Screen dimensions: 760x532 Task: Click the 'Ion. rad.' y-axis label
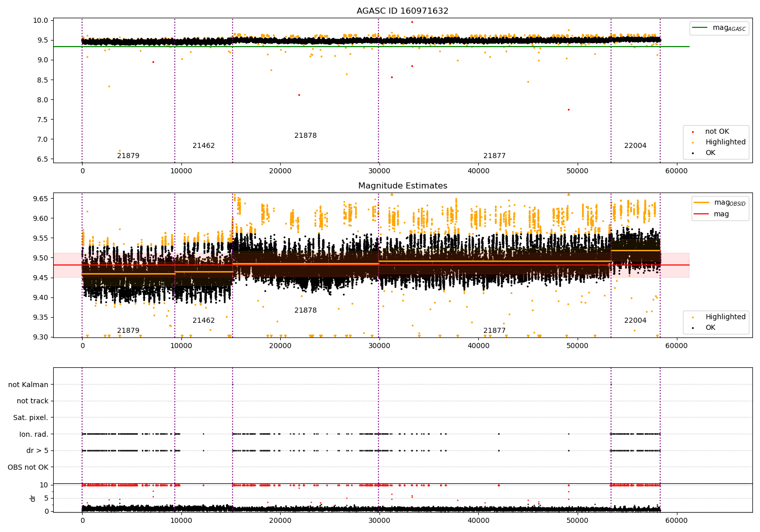[34, 434]
